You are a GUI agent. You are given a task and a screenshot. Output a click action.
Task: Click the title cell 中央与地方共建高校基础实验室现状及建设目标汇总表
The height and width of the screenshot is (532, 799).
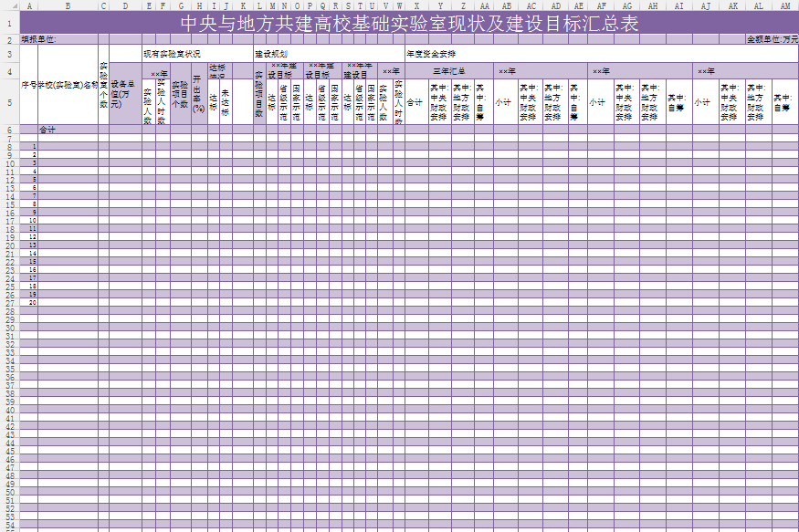point(408,23)
